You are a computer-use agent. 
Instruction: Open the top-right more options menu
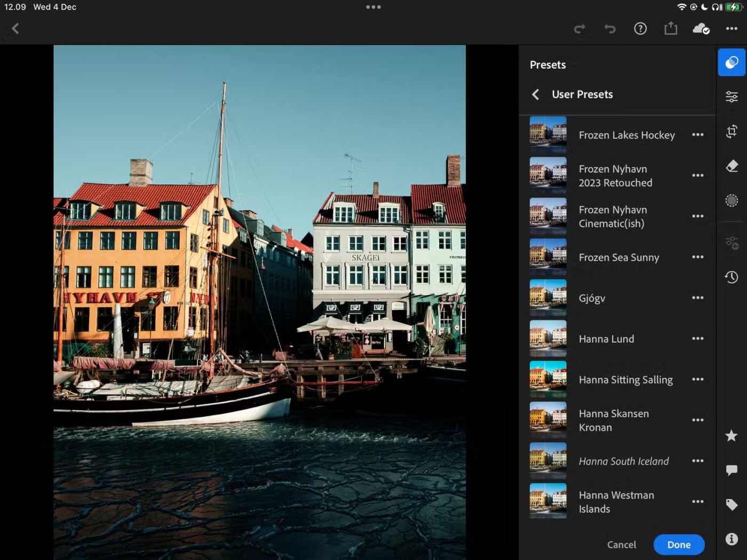click(x=732, y=29)
